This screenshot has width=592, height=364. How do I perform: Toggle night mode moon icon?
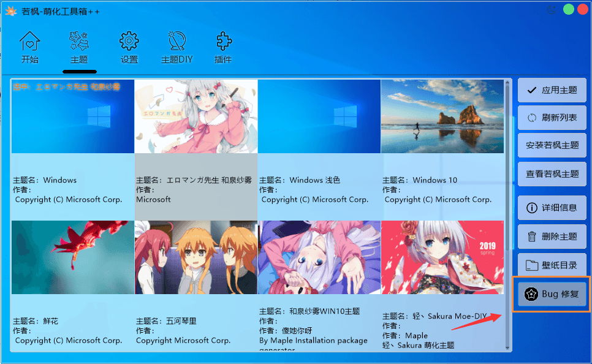tap(551, 10)
